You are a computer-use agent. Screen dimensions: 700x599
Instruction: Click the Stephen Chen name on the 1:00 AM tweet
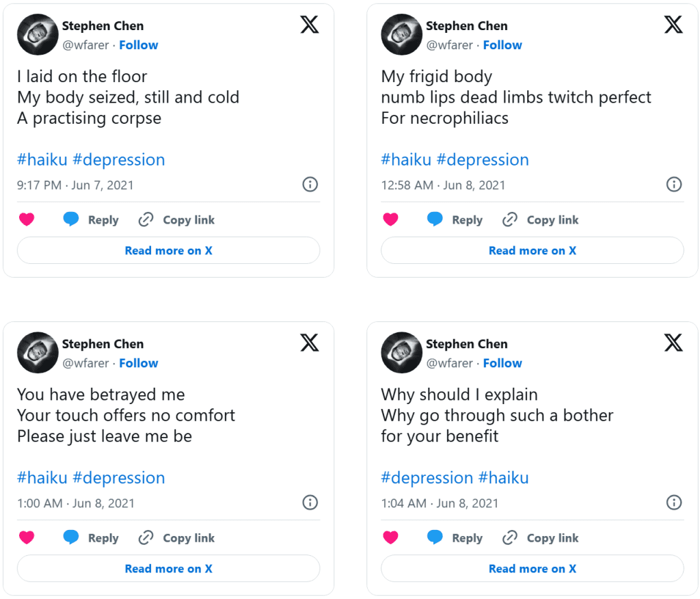pyautogui.click(x=103, y=344)
